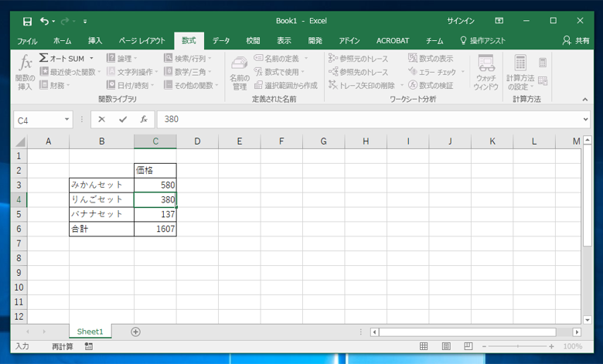Toggle 数式の表示 show formulas
Screen dimensions: 603x364
tap(431, 59)
